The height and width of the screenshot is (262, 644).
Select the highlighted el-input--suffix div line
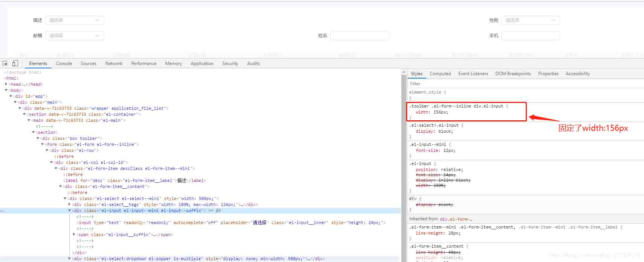pyautogui.click(x=200, y=211)
